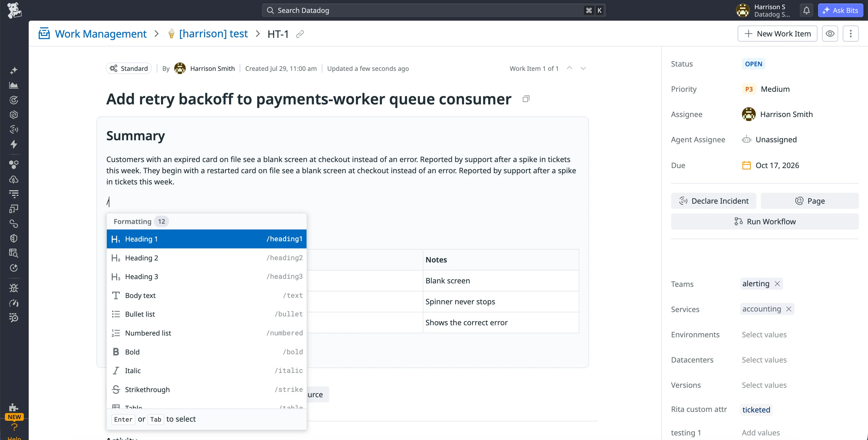
Task: Change the P3 Medium priority
Action: pos(766,89)
